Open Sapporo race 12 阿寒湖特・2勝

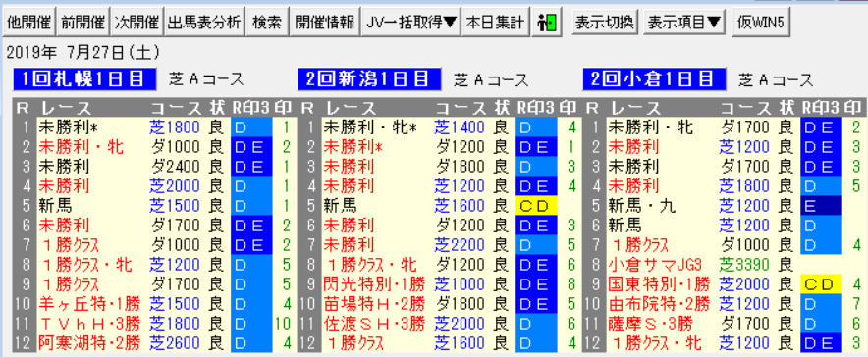point(89,342)
